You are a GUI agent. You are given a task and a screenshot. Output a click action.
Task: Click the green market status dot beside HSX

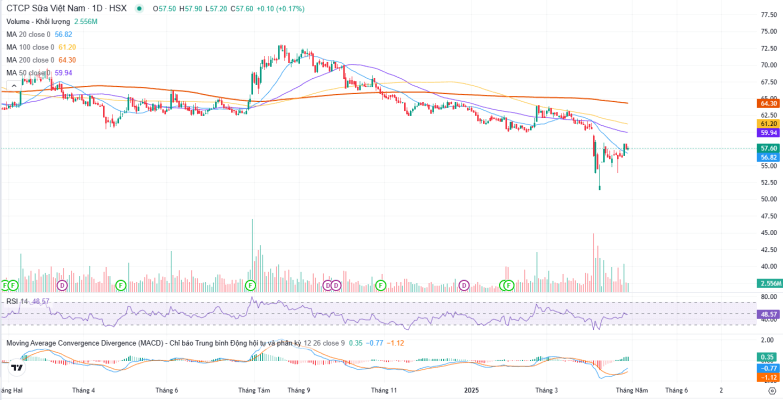click(138, 9)
